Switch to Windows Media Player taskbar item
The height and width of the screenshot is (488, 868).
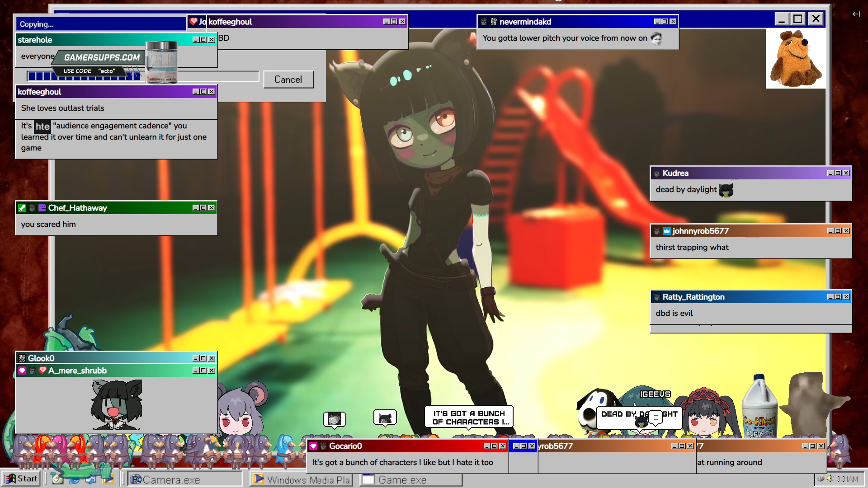point(302,479)
